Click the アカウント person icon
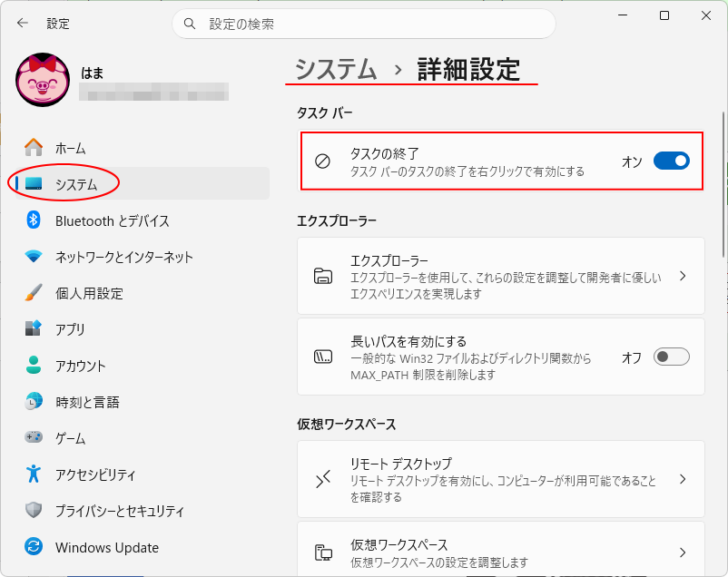 pos(33,365)
